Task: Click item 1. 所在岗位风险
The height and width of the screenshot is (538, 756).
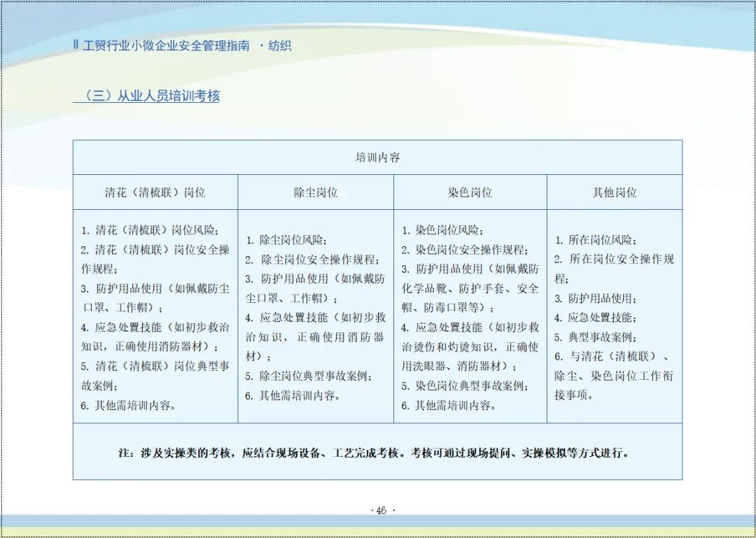Action: pos(596,240)
